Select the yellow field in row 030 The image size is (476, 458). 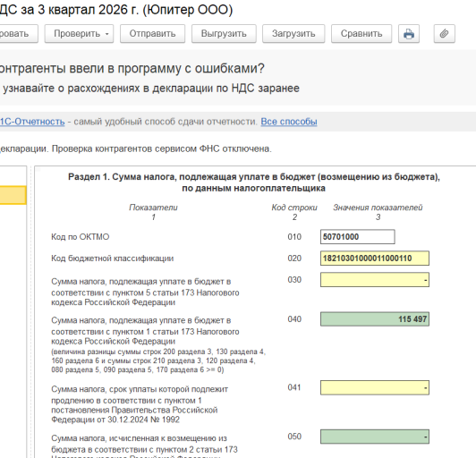[x=375, y=279]
